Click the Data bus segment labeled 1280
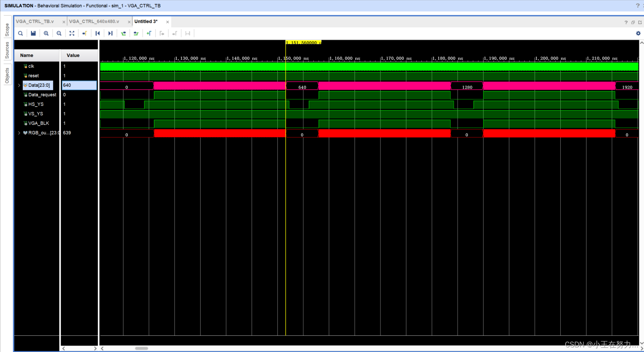Viewport: 644px width, 352px height. [x=467, y=86]
